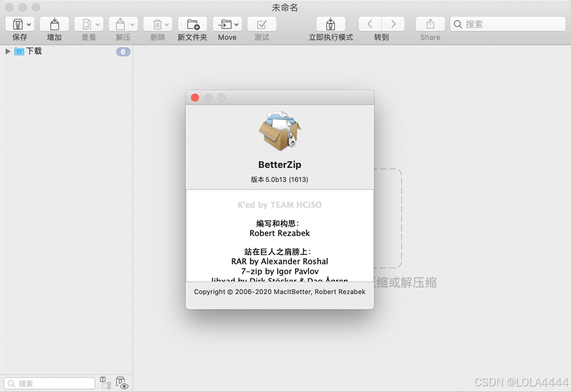
Task: Go back with the left arrow
Action: [370, 24]
